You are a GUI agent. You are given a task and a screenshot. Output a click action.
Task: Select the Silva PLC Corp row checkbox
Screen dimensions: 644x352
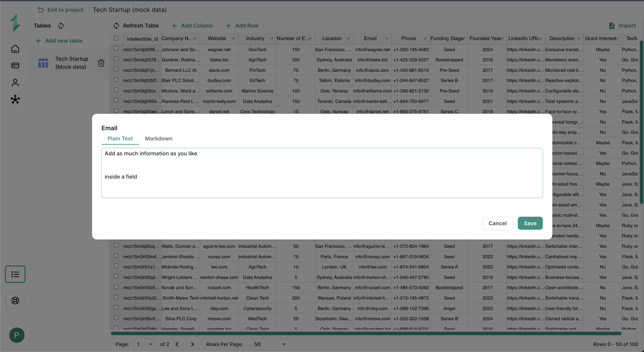click(x=116, y=318)
